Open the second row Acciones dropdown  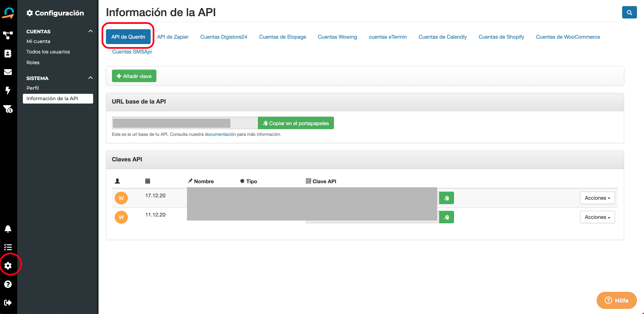coord(597,217)
